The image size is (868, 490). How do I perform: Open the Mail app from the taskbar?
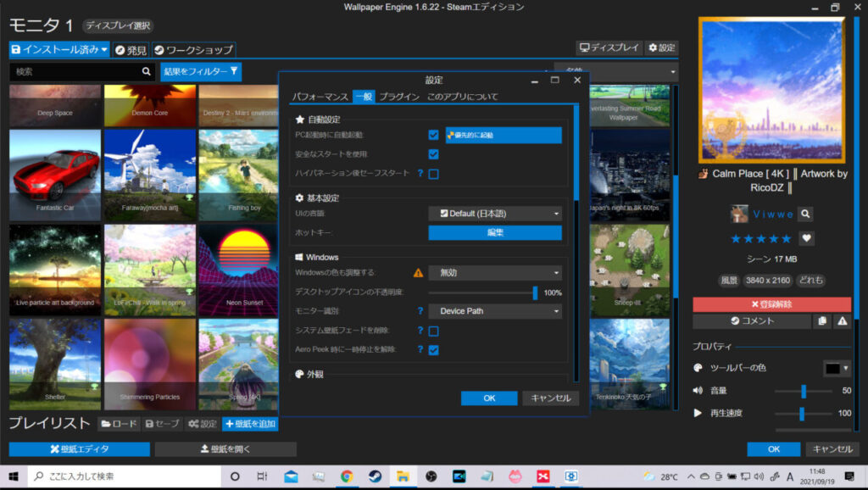(x=291, y=476)
